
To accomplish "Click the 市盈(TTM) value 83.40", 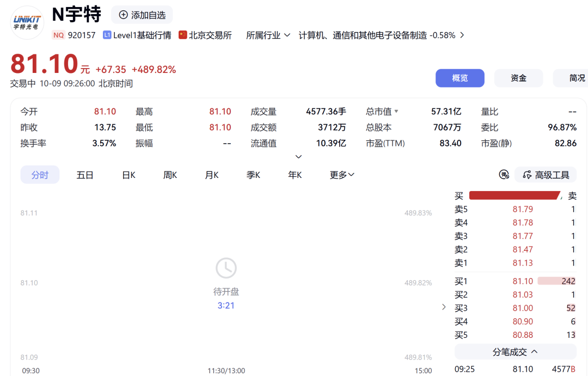I will pyautogui.click(x=450, y=143).
